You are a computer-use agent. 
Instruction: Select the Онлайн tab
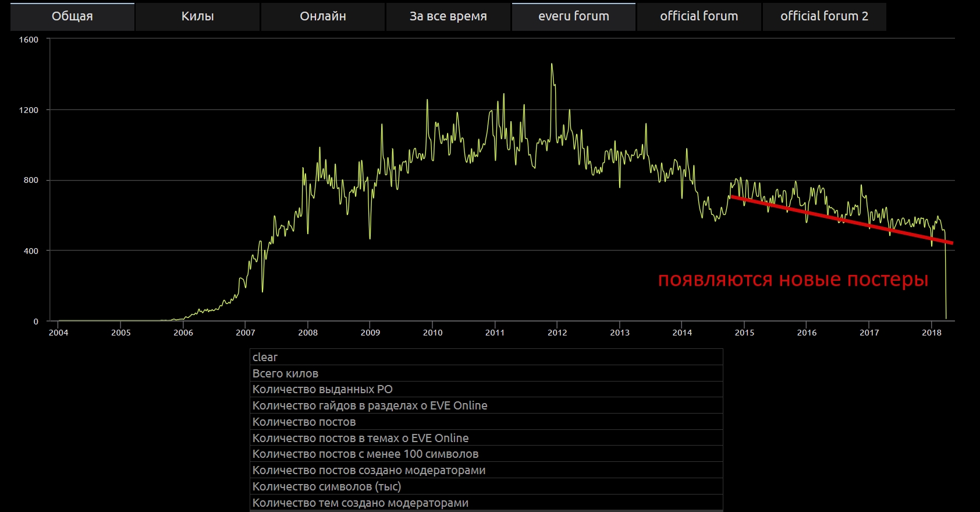click(x=323, y=16)
